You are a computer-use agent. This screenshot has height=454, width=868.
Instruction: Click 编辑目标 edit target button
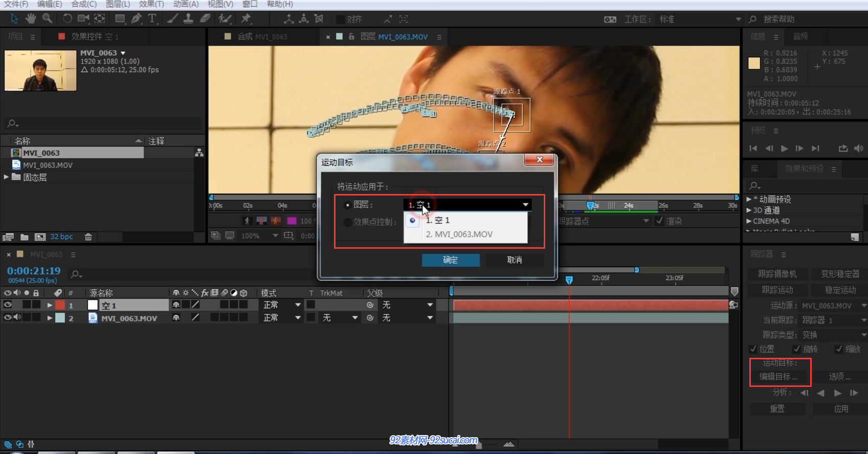click(x=778, y=376)
